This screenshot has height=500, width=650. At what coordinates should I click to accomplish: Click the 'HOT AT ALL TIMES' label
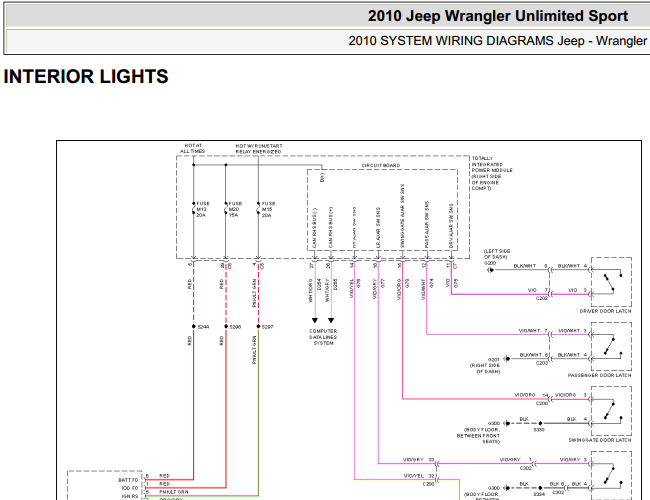tap(193, 148)
